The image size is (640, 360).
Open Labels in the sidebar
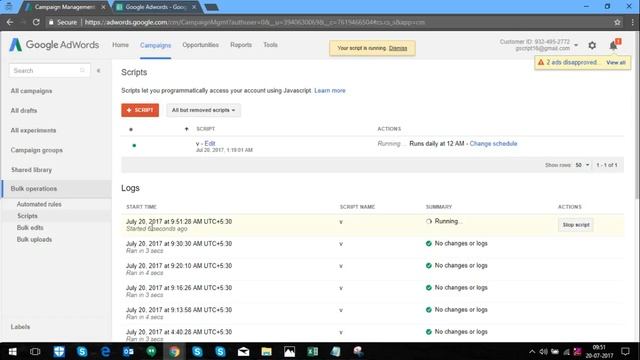click(x=20, y=327)
